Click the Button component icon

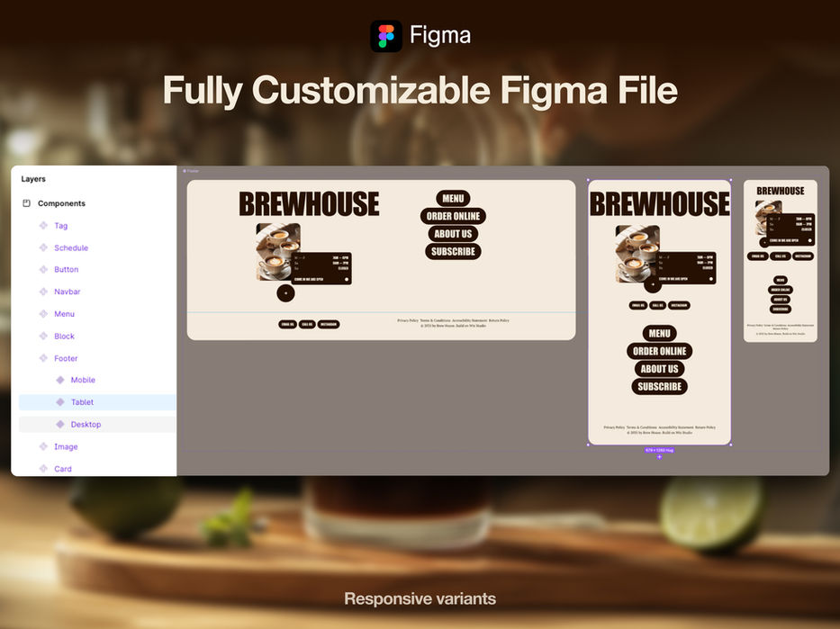(43, 269)
